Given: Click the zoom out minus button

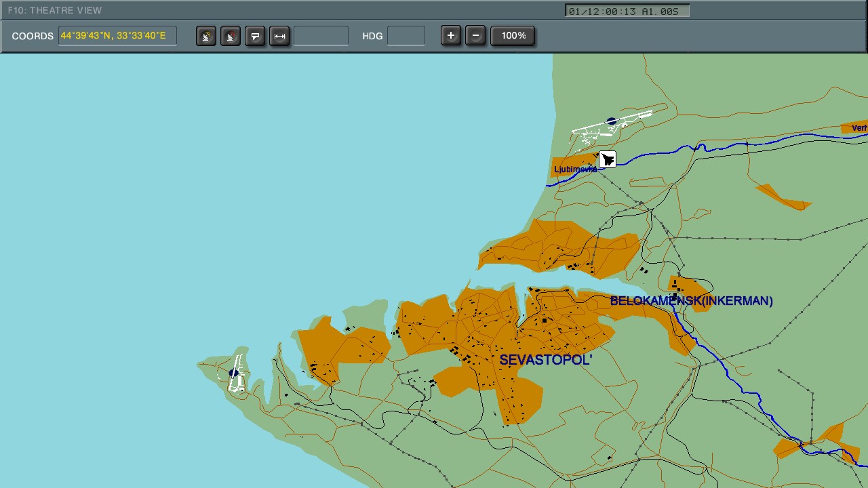Looking at the screenshot, I should pos(475,35).
